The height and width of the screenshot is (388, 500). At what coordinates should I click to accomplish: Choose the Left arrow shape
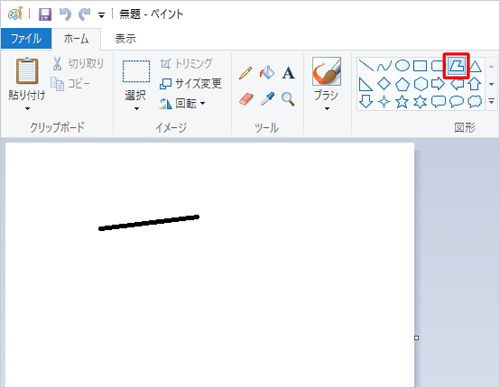point(457,84)
